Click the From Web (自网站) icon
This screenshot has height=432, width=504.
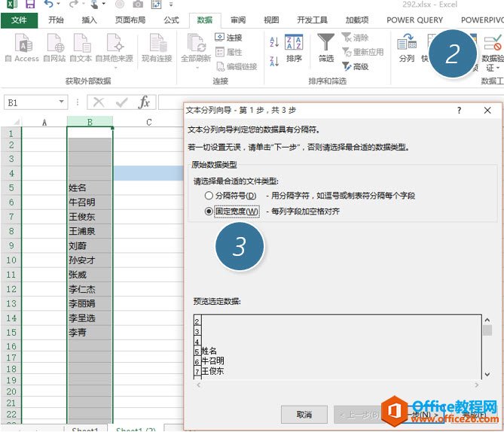point(54,47)
